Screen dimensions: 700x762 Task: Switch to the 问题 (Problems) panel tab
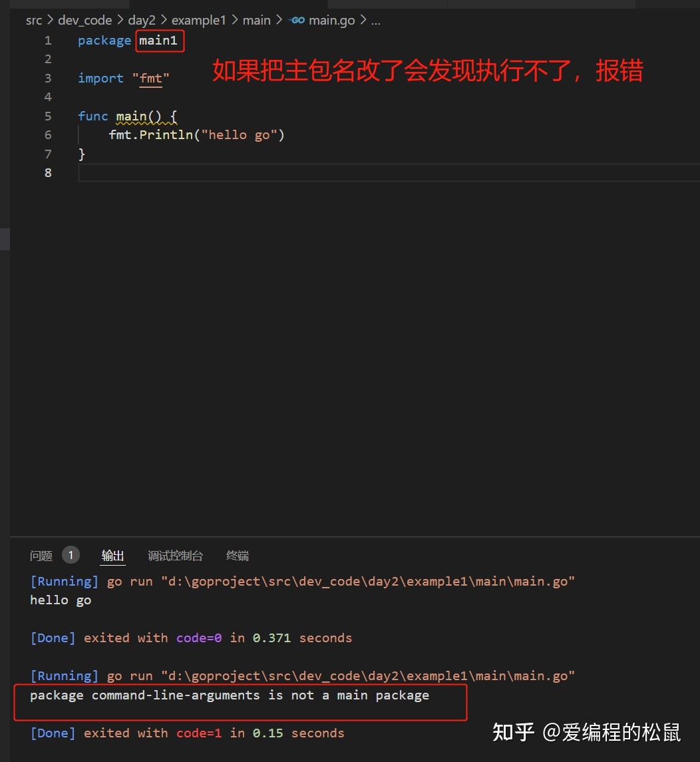tap(41, 554)
